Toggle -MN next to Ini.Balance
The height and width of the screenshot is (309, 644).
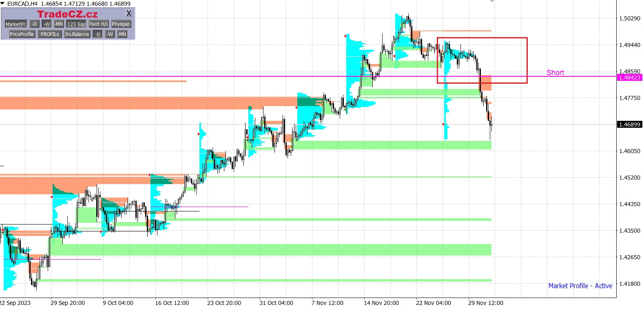coord(122,34)
